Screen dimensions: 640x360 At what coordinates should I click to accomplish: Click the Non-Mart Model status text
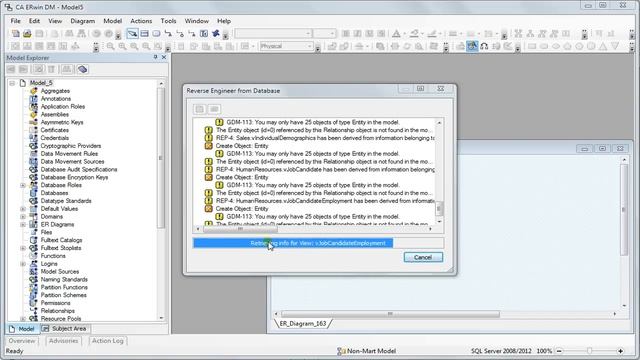pyautogui.click(x=371, y=351)
